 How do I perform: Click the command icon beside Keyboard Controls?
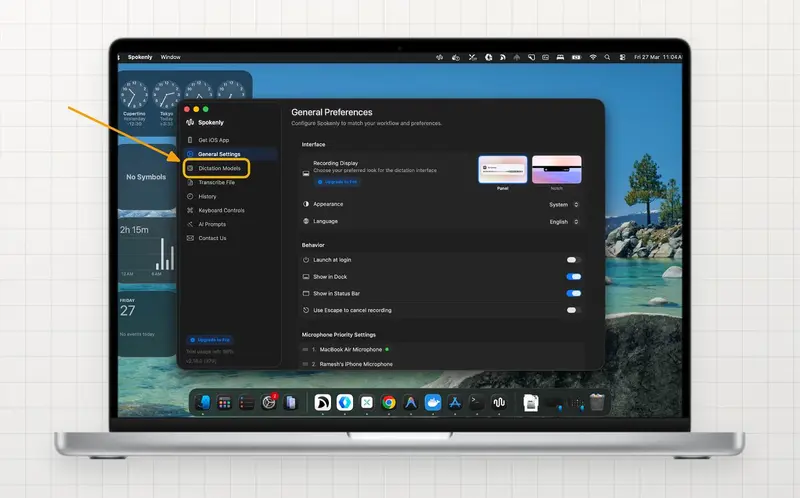(190, 210)
